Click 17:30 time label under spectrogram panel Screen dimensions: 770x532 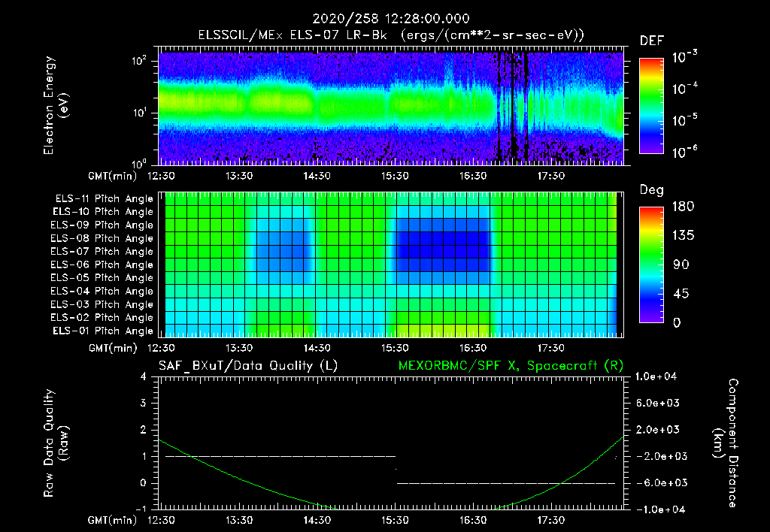pos(551,176)
